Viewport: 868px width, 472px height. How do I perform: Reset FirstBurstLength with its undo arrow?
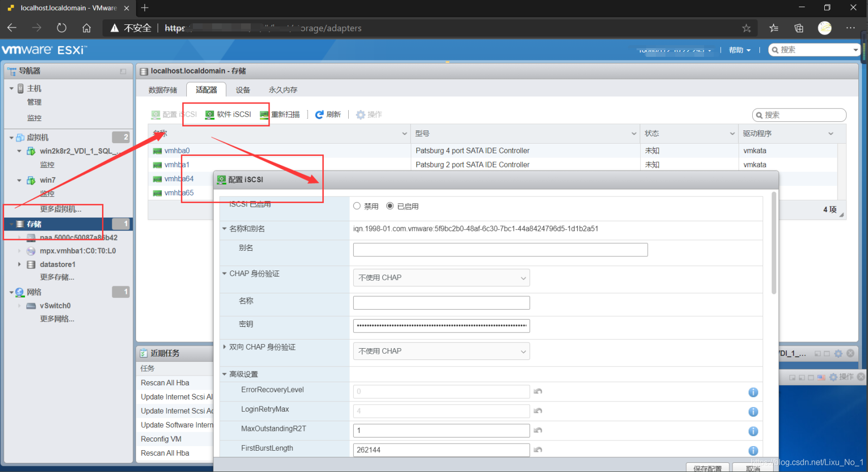(538, 450)
